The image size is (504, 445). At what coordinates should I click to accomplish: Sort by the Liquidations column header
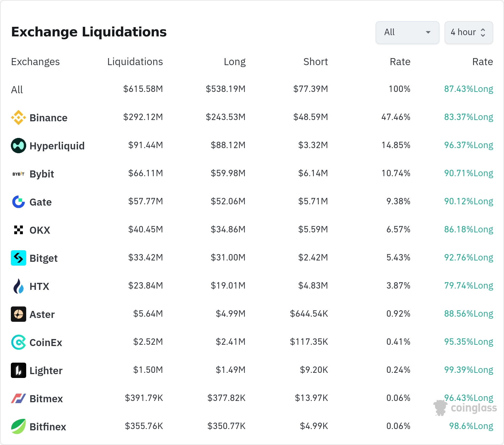(x=135, y=62)
